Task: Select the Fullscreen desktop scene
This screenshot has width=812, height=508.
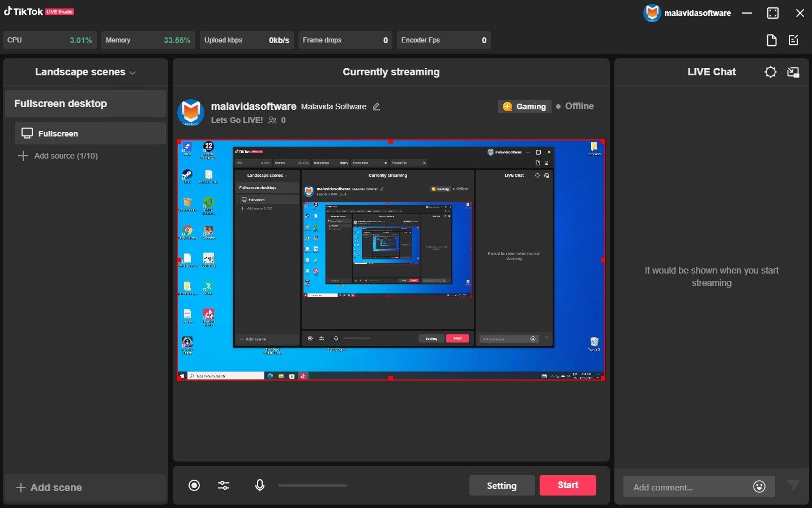Action: click(x=86, y=104)
